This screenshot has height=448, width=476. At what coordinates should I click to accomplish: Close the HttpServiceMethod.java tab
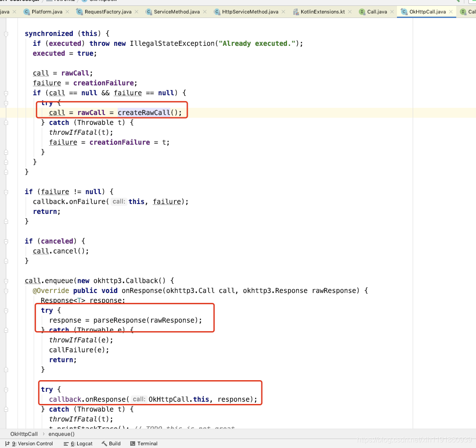(x=283, y=12)
